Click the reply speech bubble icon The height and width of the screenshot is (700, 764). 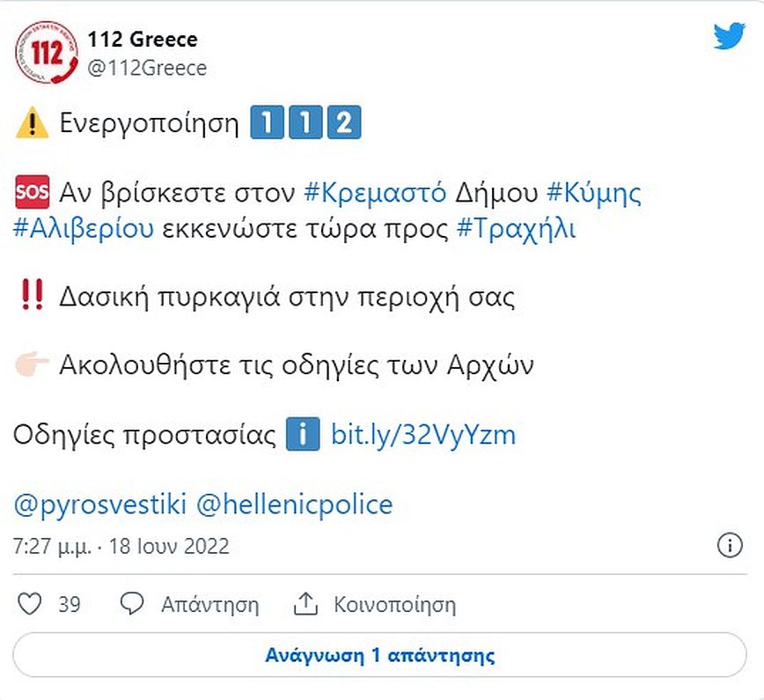[132, 605]
